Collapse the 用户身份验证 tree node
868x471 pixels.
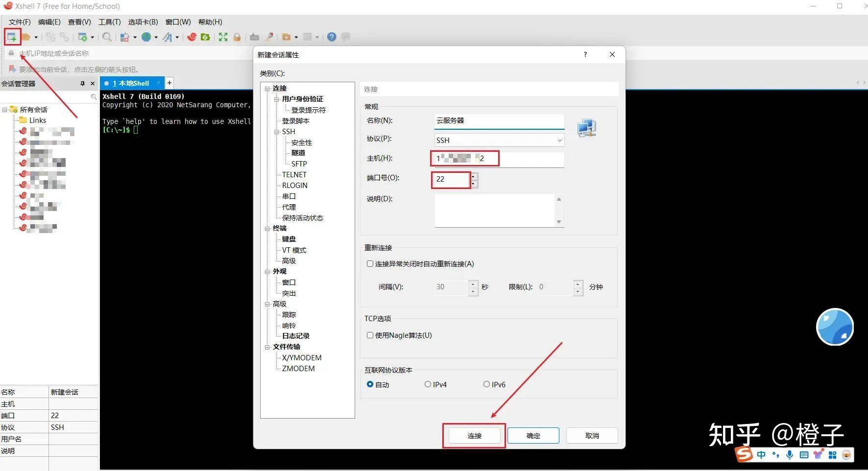click(x=277, y=99)
